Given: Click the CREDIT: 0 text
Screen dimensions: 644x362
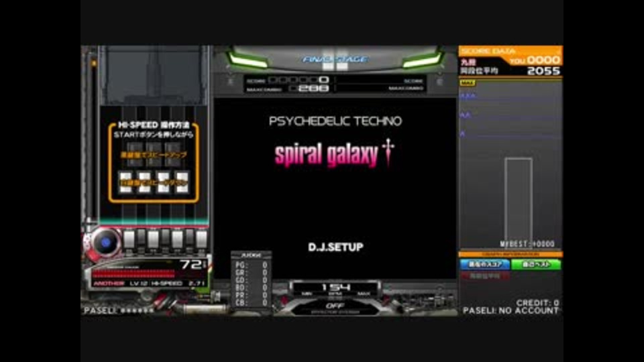Looking at the screenshot, I should (537, 303).
